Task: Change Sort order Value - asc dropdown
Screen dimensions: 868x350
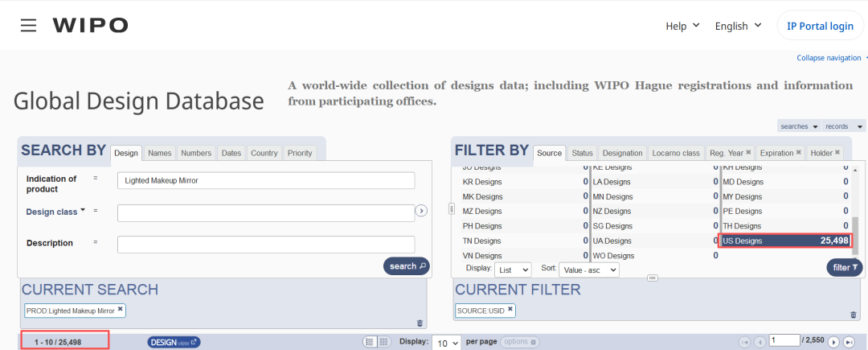Action: tap(590, 270)
